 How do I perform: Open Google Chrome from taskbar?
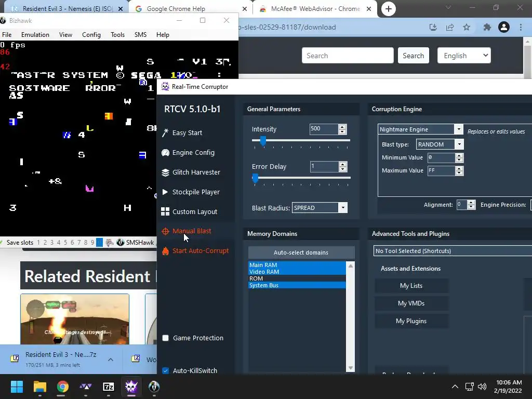coord(62,387)
